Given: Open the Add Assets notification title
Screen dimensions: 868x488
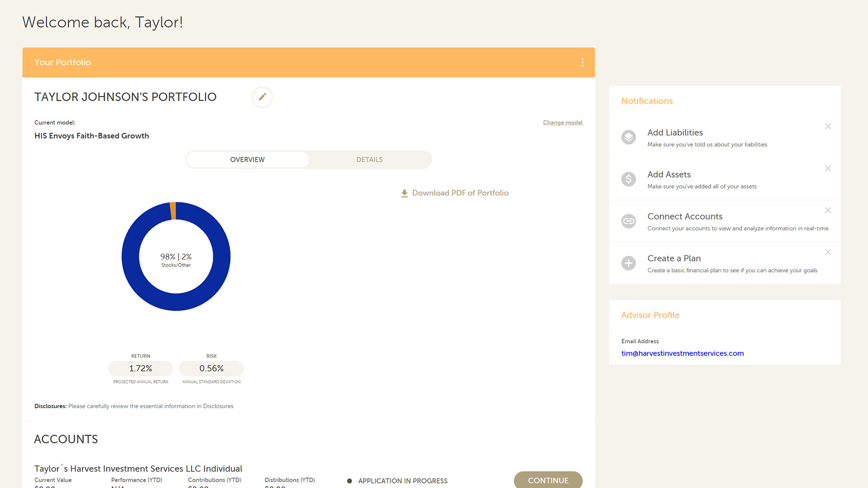Looking at the screenshot, I should pos(669,174).
